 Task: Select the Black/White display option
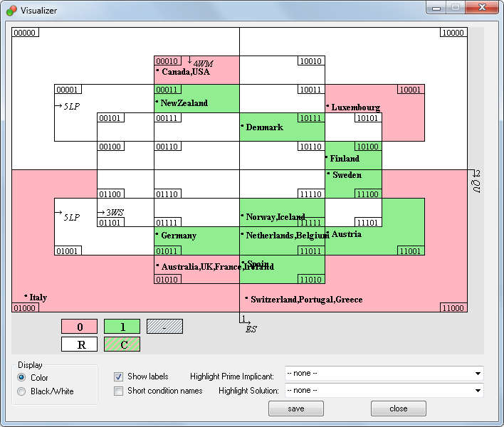(x=22, y=391)
